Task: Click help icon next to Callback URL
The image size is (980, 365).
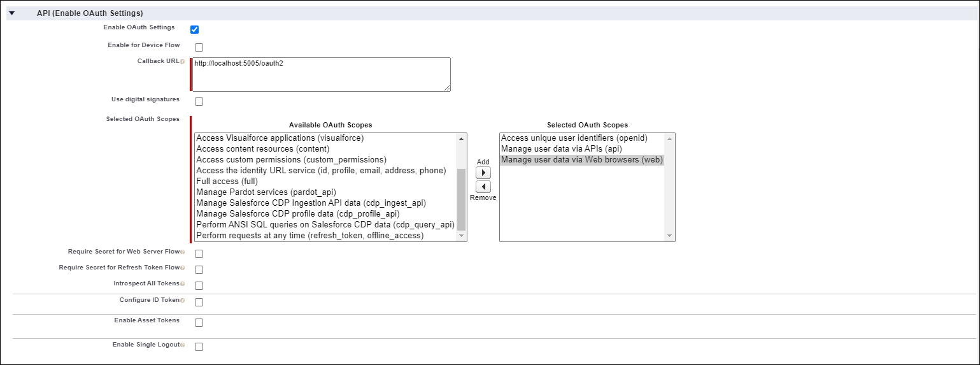Action: pyautogui.click(x=183, y=62)
